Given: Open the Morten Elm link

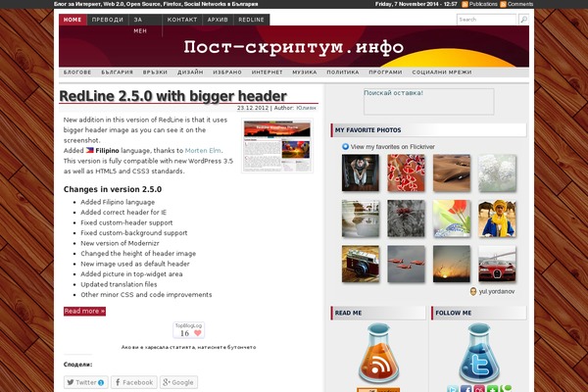Looking at the screenshot, I should click(x=203, y=150).
